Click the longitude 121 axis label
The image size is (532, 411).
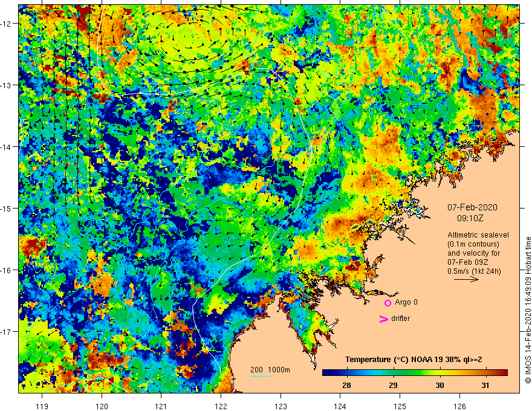(161, 406)
